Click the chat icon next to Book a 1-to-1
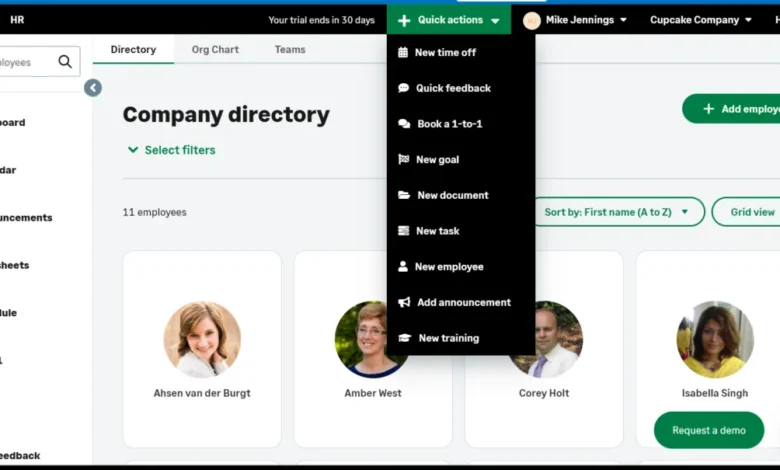This screenshot has width=780, height=470. (404, 124)
